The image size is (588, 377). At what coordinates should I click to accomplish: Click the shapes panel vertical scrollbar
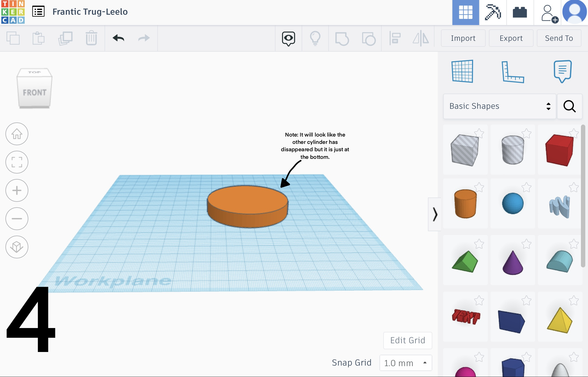click(583, 196)
